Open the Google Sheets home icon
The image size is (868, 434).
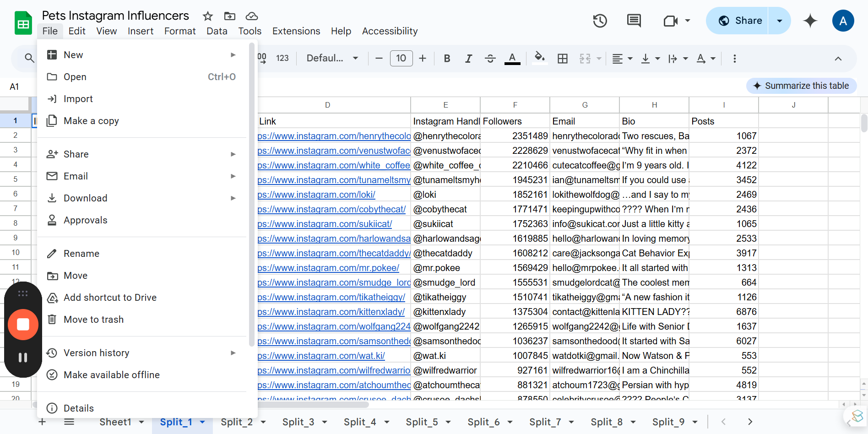23,23
